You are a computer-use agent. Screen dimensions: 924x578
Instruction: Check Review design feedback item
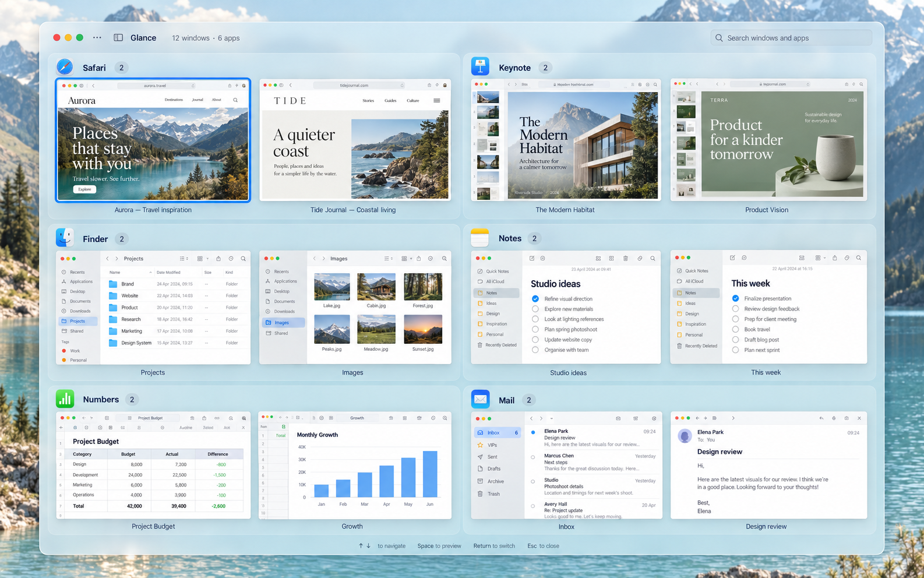coord(735,309)
